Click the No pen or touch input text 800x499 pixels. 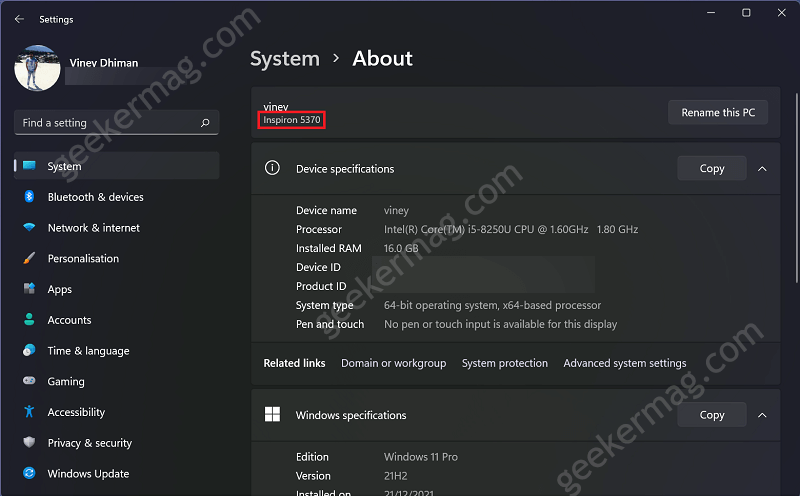(501, 325)
